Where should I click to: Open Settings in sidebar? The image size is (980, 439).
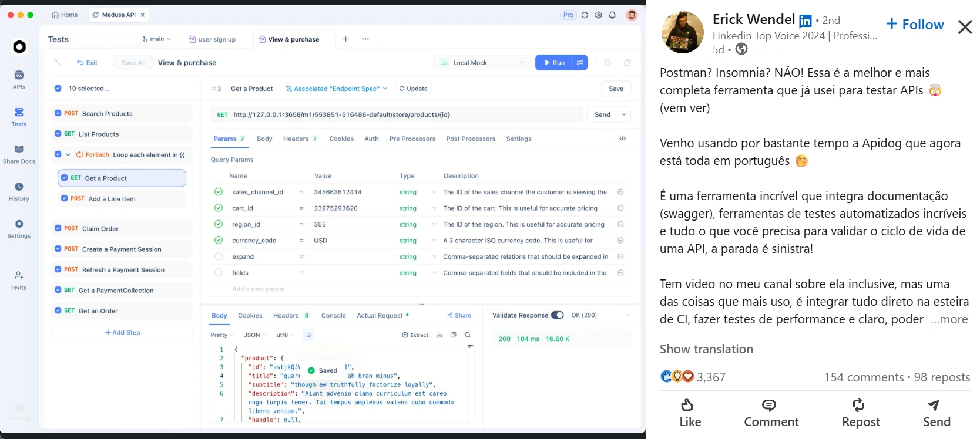tap(19, 228)
